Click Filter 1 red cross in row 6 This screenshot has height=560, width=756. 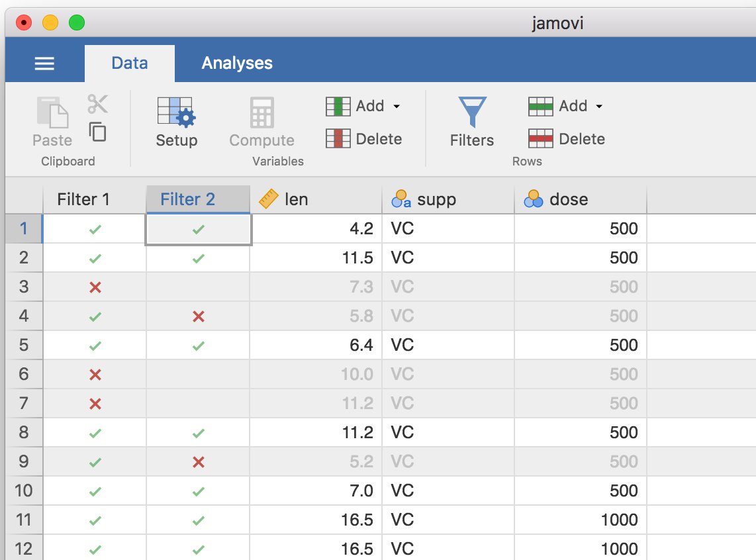[x=95, y=375]
